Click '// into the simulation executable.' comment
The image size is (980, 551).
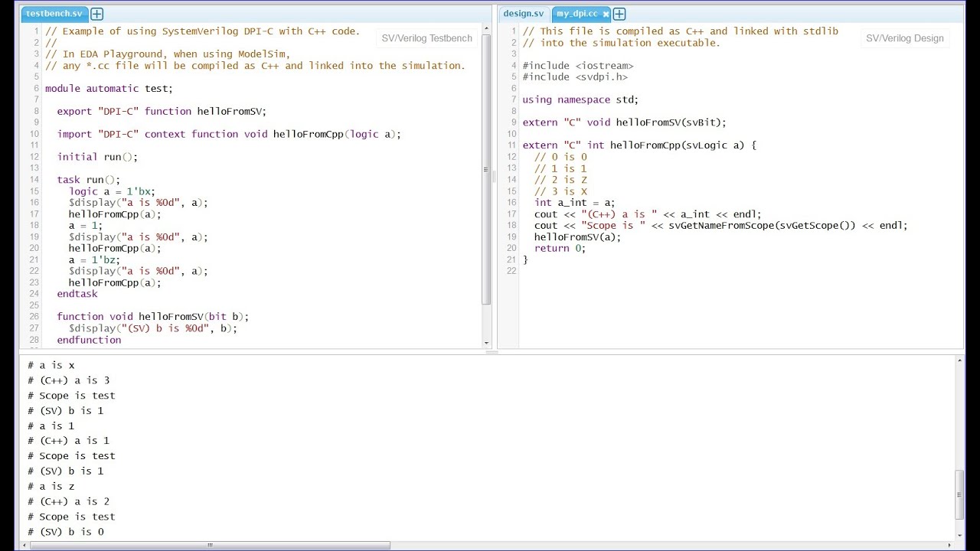(621, 43)
